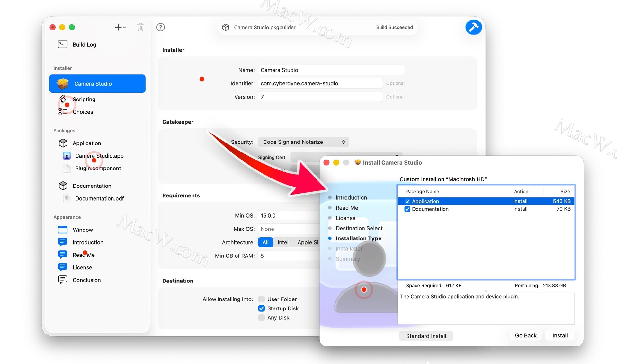Select the All architecture segment

pyautogui.click(x=265, y=242)
